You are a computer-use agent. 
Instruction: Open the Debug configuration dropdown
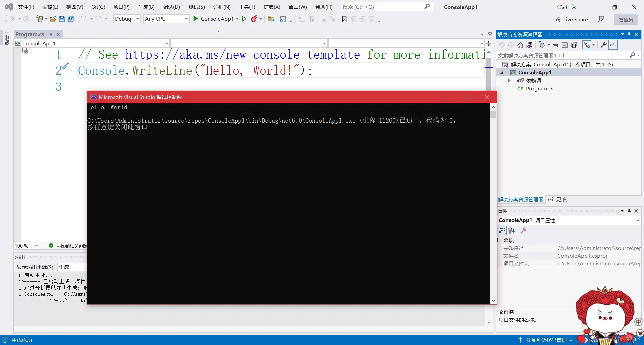pos(127,19)
